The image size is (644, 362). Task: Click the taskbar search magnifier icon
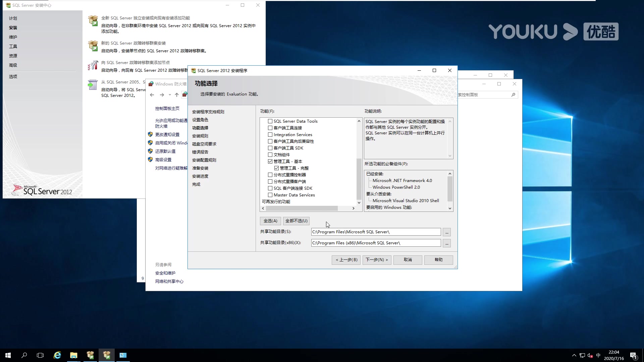24,355
